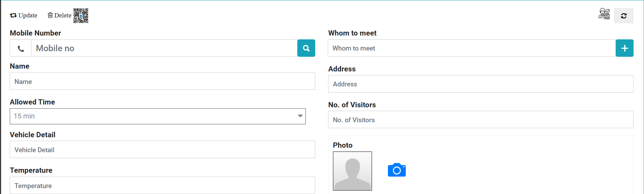This screenshot has height=194, width=644.
Task: Click inside the Address field
Action: 480,84
